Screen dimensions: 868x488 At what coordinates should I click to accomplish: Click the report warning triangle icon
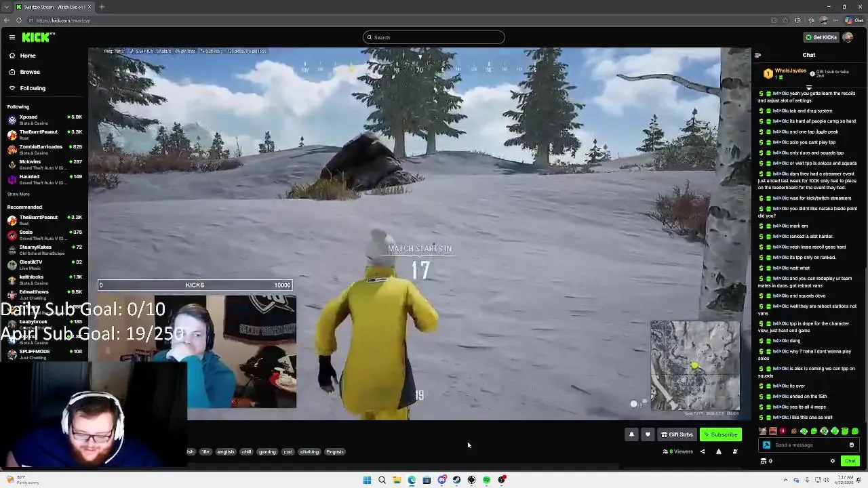[x=719, y=451]
